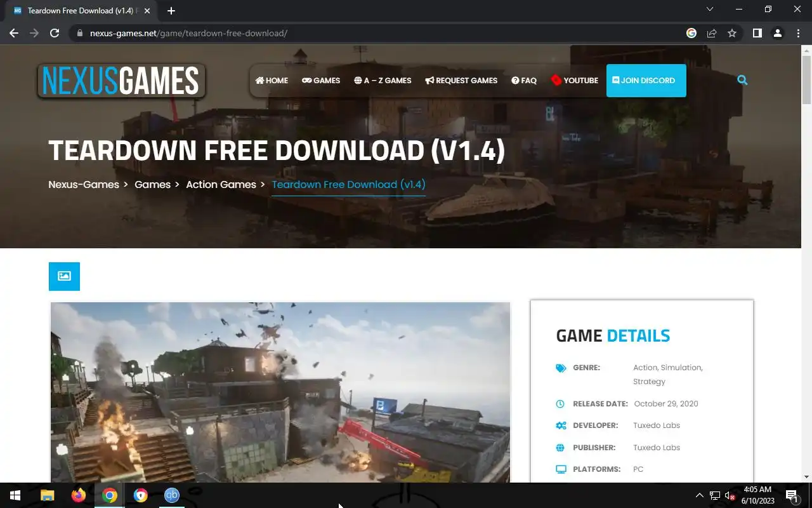Click the PLATFORMS value PC

tap(638, 469)
